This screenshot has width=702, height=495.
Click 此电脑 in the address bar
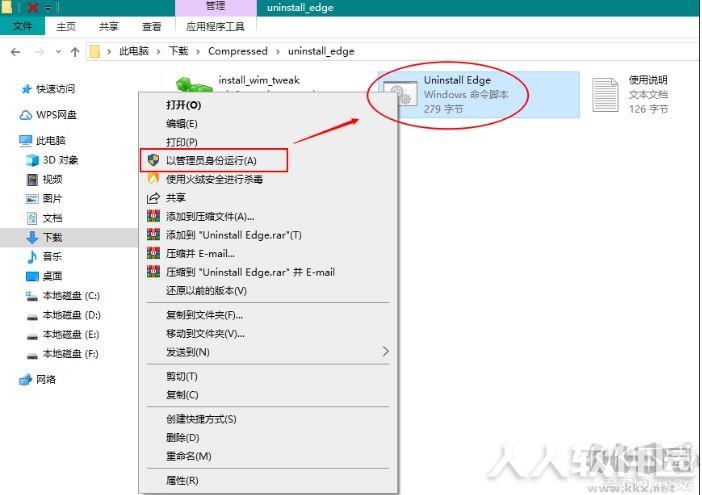click(x=133, y=51)
